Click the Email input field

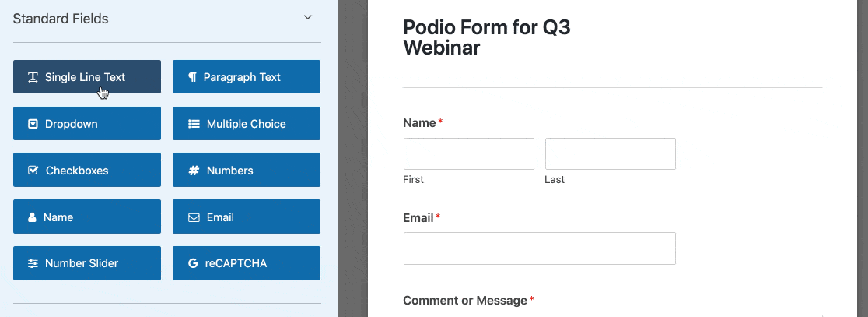click(x=539, y=248)
